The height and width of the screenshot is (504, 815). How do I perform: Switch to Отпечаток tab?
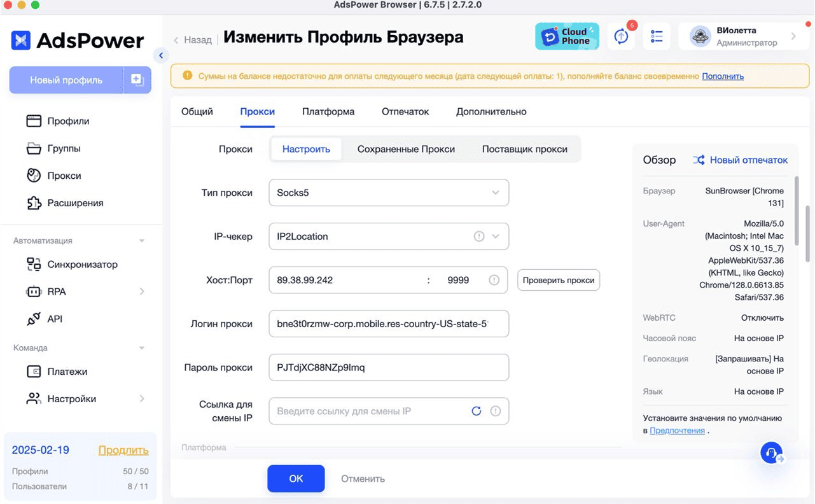click(x=405, y=111)
